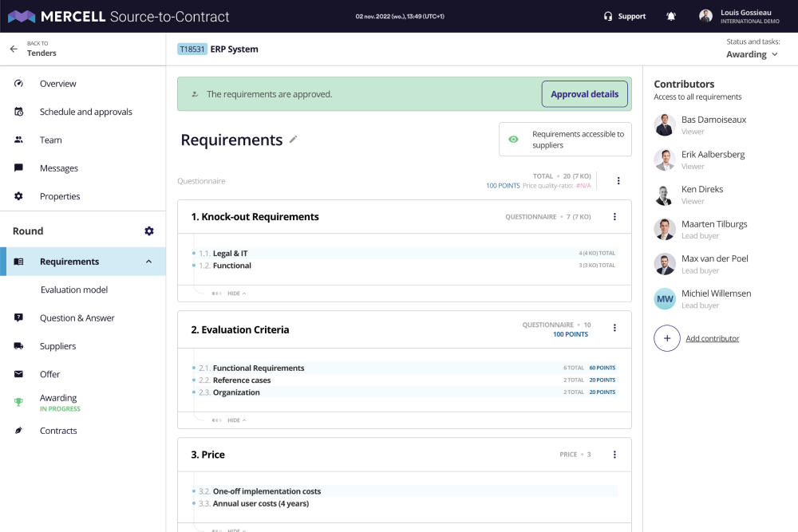Open the Questionnaire three-dot menu
The height and width of the screenshot is (532, 798).
[618, 181]
